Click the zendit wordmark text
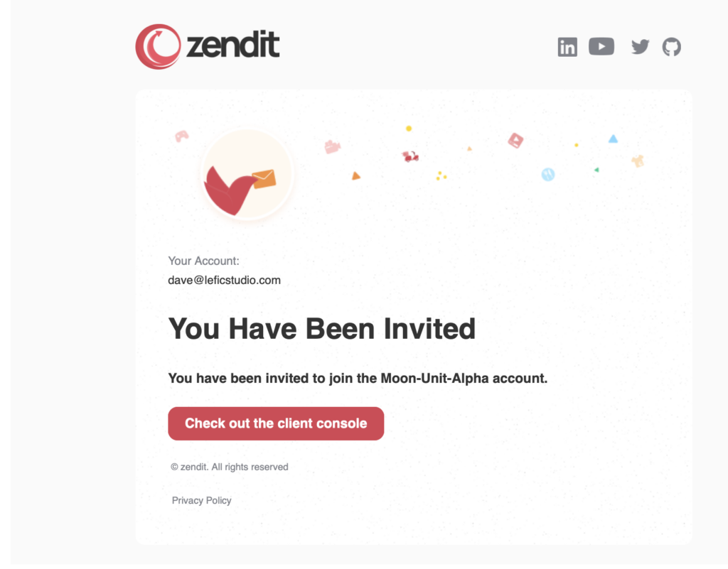This screenshot has height=569, width=728. 232,45
